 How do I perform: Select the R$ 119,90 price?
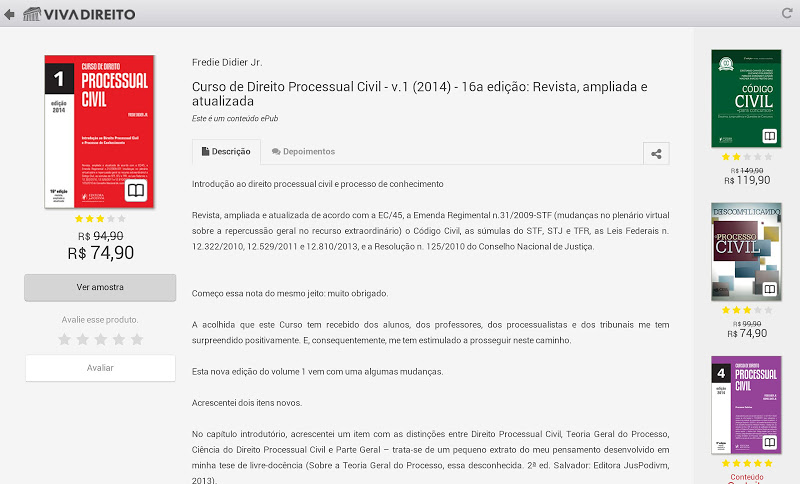pyautogui.click(x=747, y=180)
